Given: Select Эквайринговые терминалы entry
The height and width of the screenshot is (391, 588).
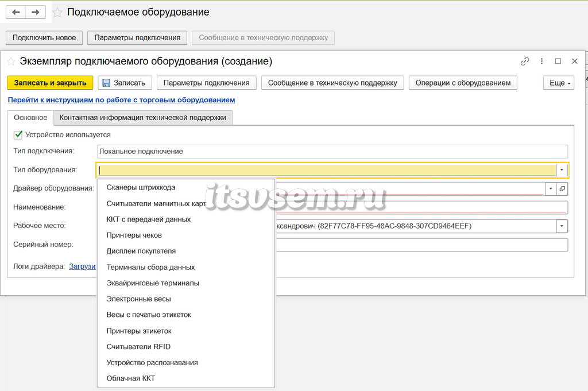Looking at the screenshot, I should click(x=187, y=283).
